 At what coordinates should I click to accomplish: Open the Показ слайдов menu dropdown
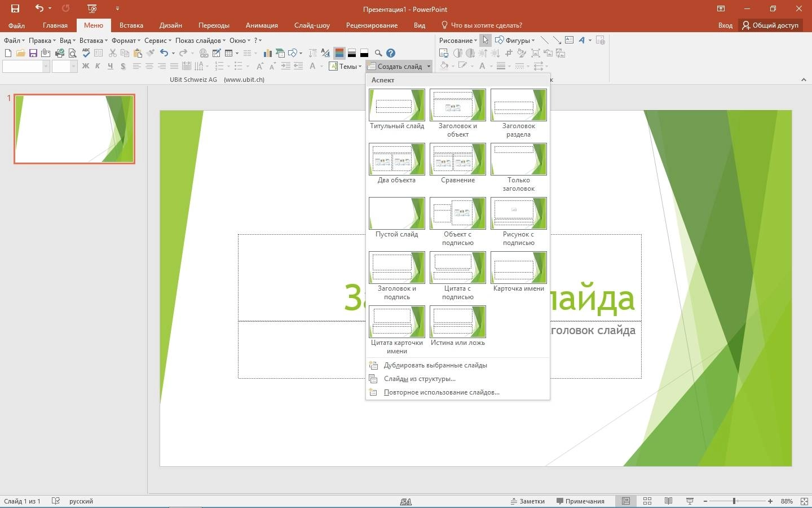pyautogui.click(x=200, y=40)
